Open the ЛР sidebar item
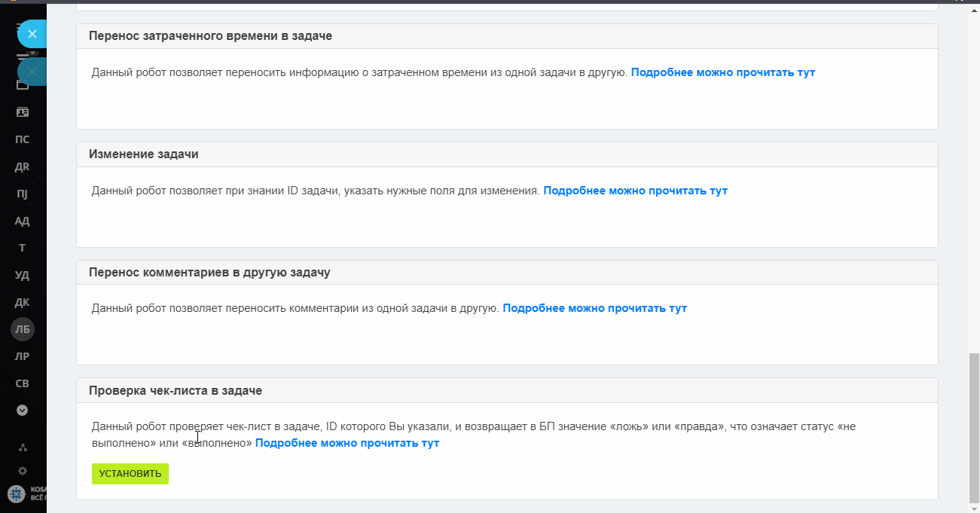The height and width of the screenshot is (513, 980). tap(23, 356)
